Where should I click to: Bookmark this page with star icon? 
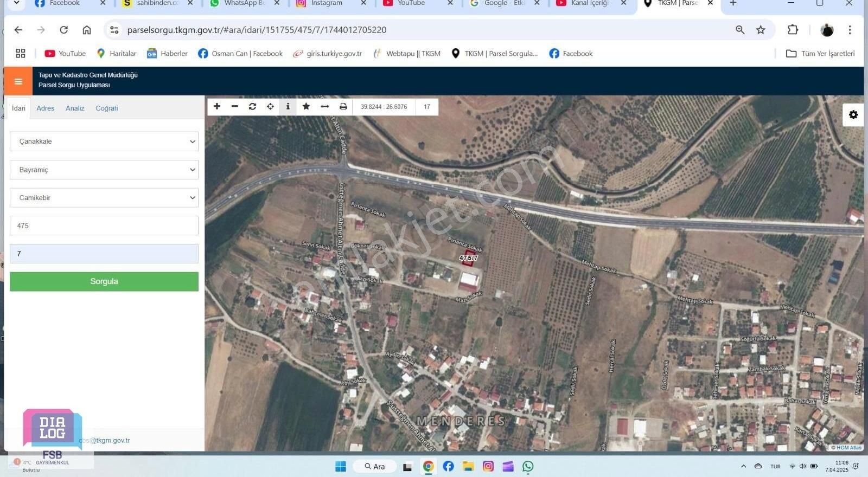(x=761, y=30)
